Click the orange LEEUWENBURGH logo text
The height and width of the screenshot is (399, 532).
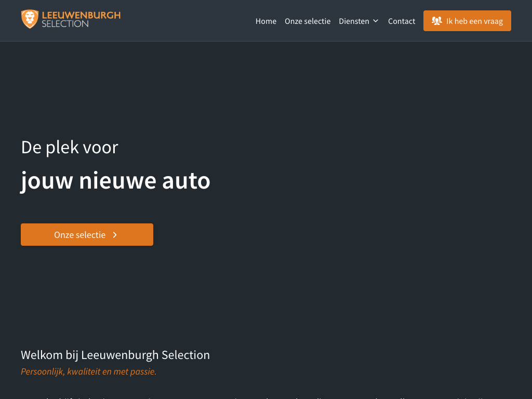point(81,15)
